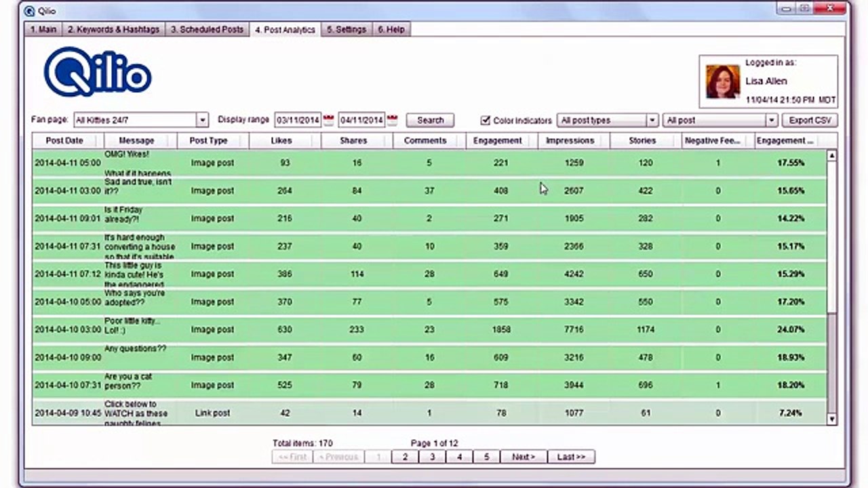The image size is (868, 488).
Task: Switch to 1. Main tab
Action: click(x=43, y=30)
